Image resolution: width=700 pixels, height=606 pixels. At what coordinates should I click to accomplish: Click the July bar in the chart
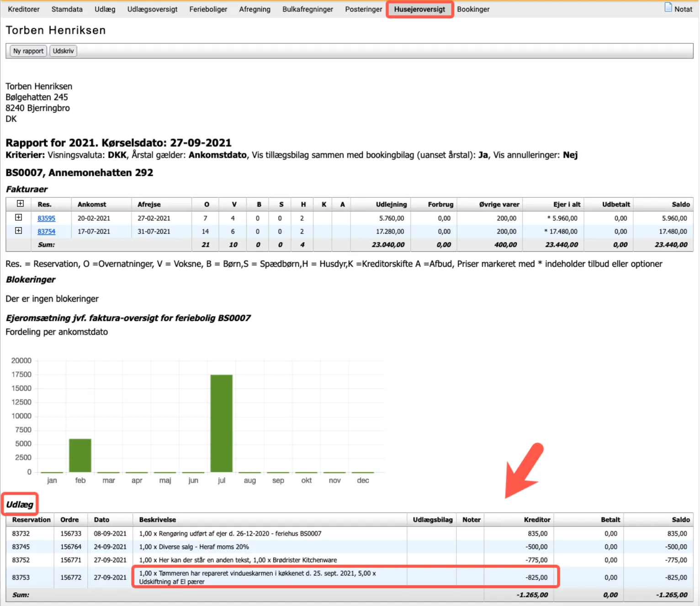[222, 423]
